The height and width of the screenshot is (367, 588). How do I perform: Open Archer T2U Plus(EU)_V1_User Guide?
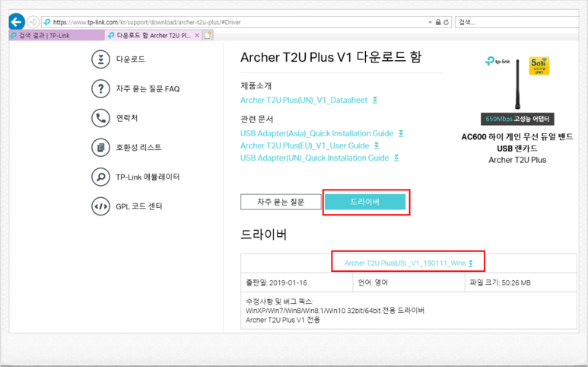pyautogui.click(x=304, y=145)
